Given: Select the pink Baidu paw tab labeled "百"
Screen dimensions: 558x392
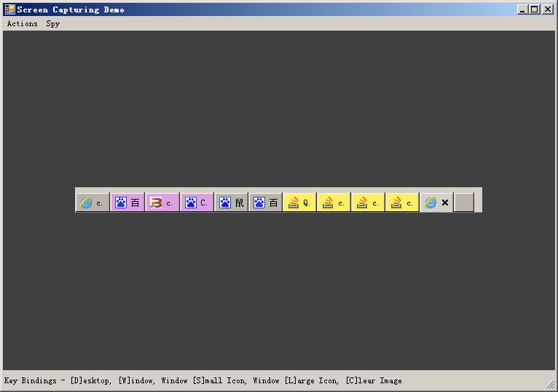Looking at the screenshot, I should click(x=127, y=203).
